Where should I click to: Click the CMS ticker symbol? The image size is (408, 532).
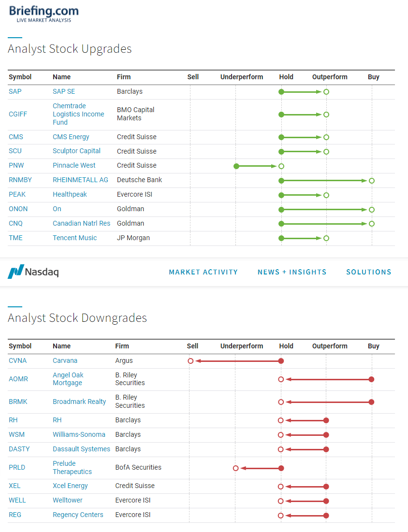point(16,137)
